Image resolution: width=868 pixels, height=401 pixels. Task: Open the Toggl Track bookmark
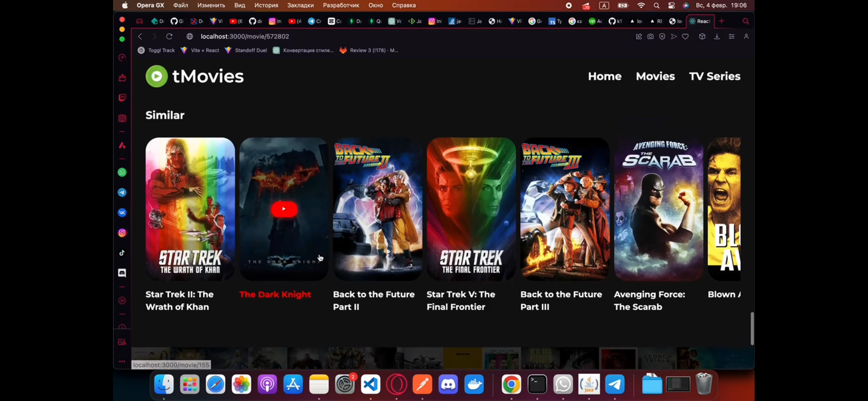[156, 50]
